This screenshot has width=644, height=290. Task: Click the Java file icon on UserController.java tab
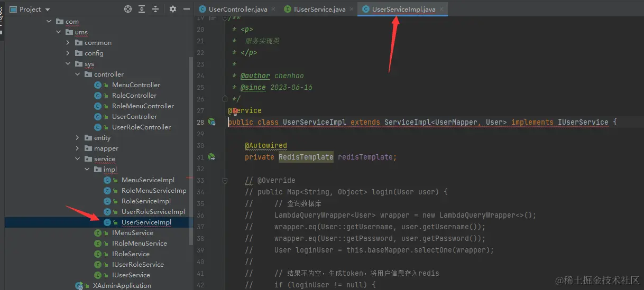click(x=203, y=9)
